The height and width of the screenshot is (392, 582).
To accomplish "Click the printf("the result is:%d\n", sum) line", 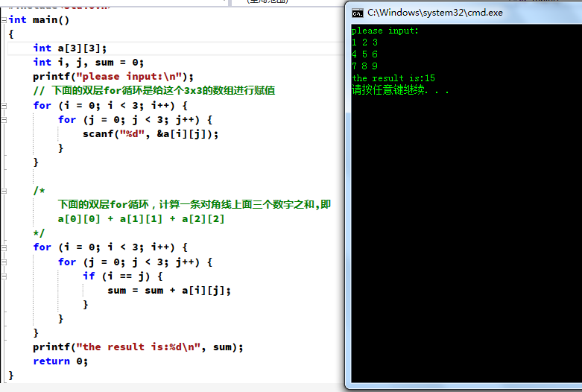I will (138, 347).
